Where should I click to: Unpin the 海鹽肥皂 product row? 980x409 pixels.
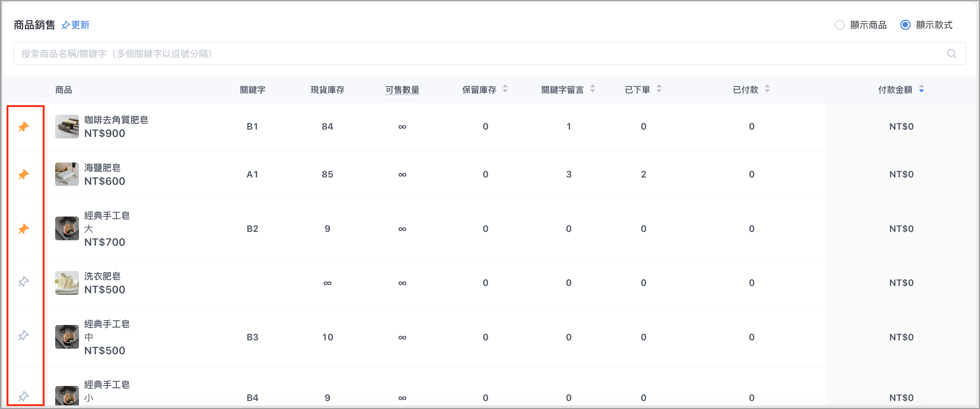(24, 175)
